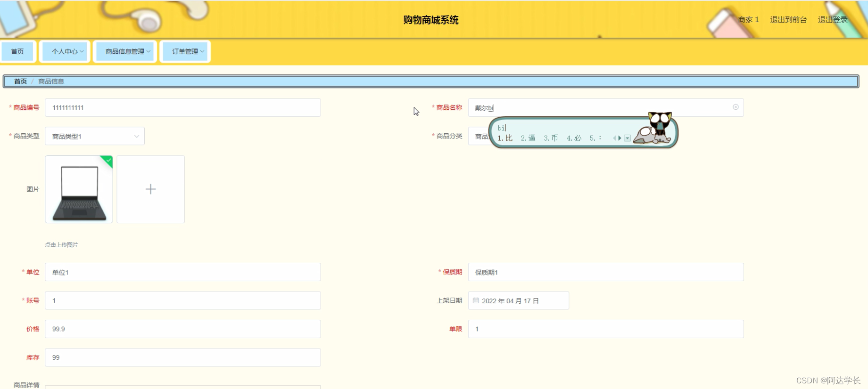Focus the 保质期 input field
The image size is (868, 389).
pos(606,272)
